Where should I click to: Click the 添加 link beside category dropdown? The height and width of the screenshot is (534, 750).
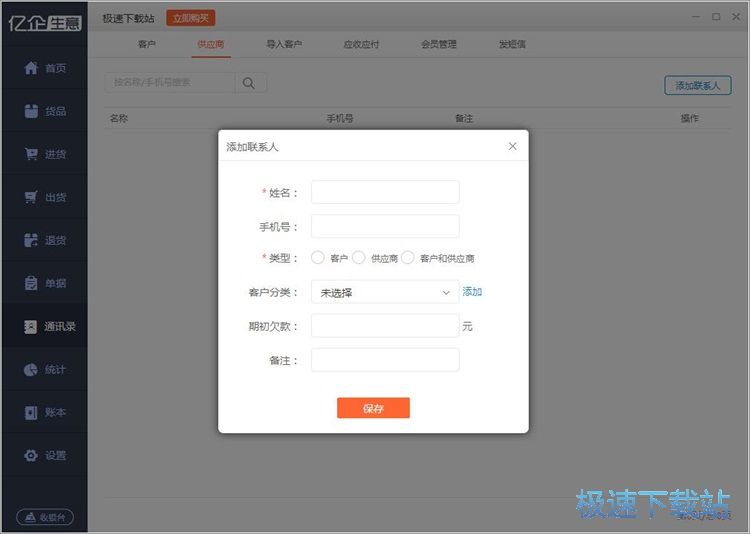click(472, 291)
